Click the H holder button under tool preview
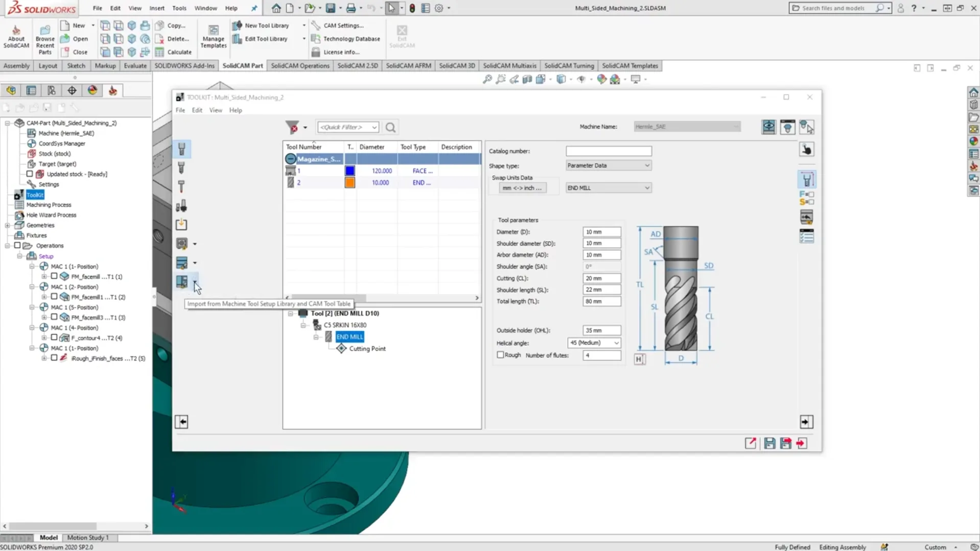The image size is (980, 551). (639, 359)
